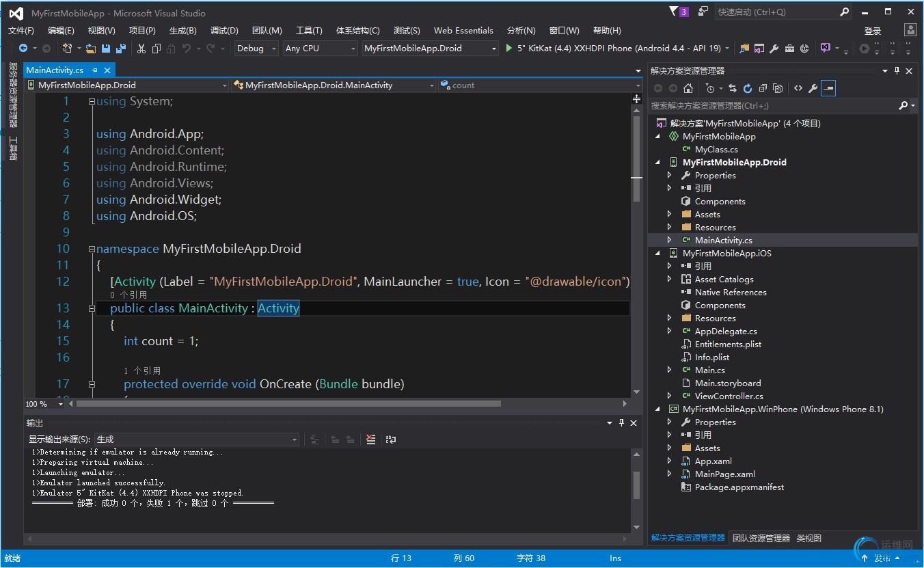The width and height of the screenshot is (924, 568).
Task: Toggle pin on MainActivity.cs tab
Action: pos(95,70)
